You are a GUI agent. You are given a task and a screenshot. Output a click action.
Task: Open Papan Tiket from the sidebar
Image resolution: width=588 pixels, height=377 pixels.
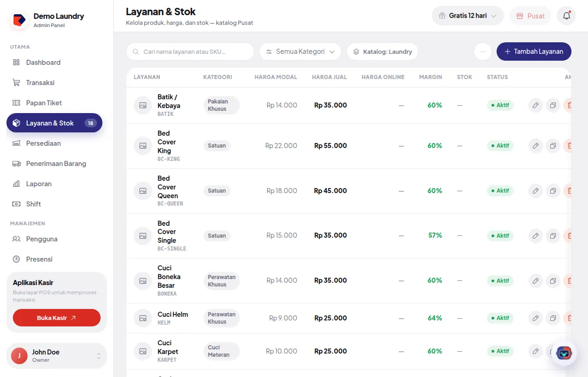pos(54,103)
